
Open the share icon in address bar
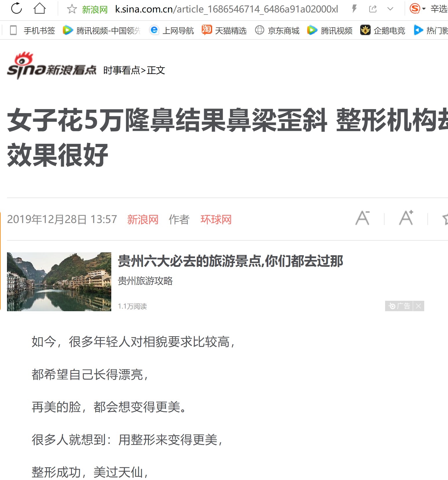(x=373, y=9)
